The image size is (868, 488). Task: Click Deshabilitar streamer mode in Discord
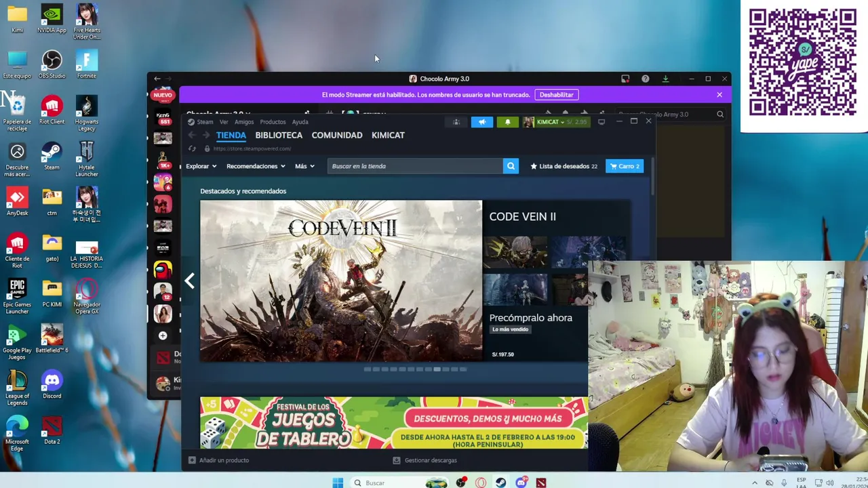click(557, 95)
